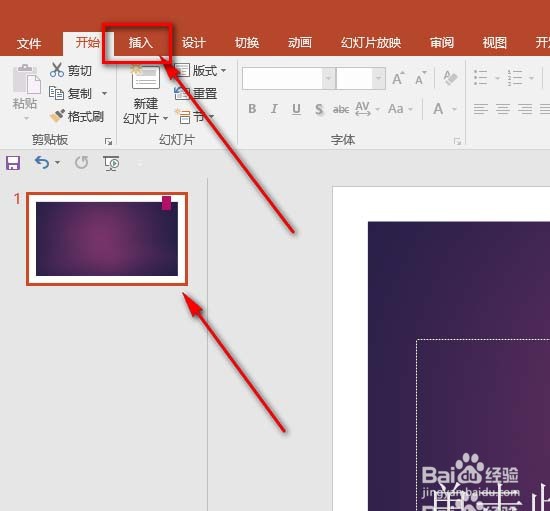Open the 视图 view tab
Image resolution: width=550 pixels, height=511 pixels.
(495, 43)
